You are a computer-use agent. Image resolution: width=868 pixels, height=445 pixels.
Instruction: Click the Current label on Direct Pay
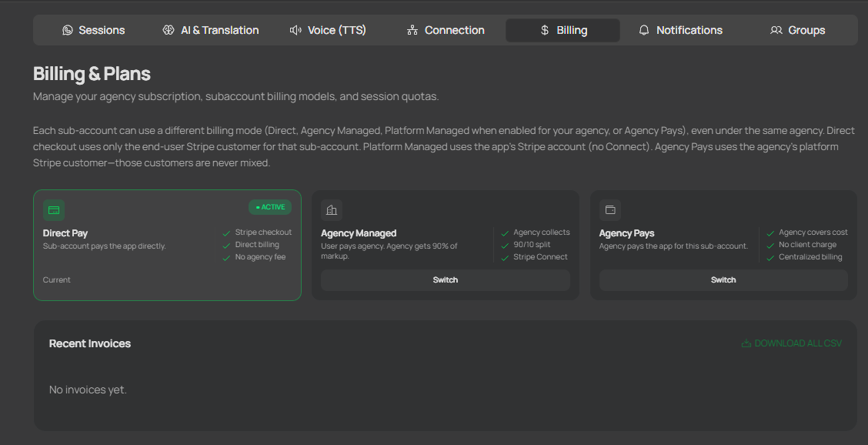[56, 279]
